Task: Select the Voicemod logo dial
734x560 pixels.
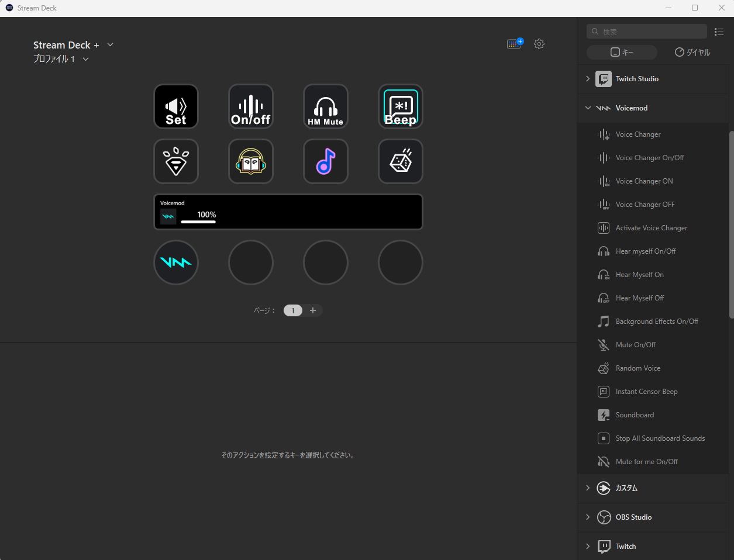Action: [176, 262]
